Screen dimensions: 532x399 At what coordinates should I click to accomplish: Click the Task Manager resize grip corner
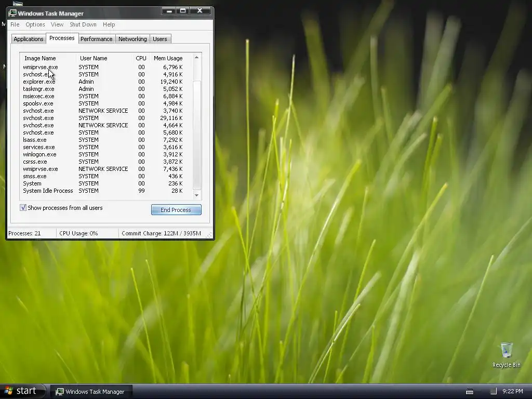tap(209, 234)
